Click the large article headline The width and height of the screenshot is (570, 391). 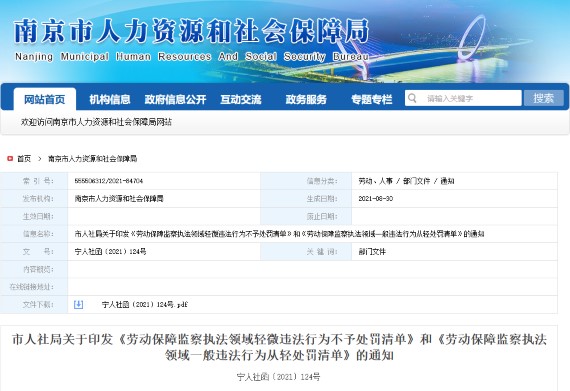(279, 347)
